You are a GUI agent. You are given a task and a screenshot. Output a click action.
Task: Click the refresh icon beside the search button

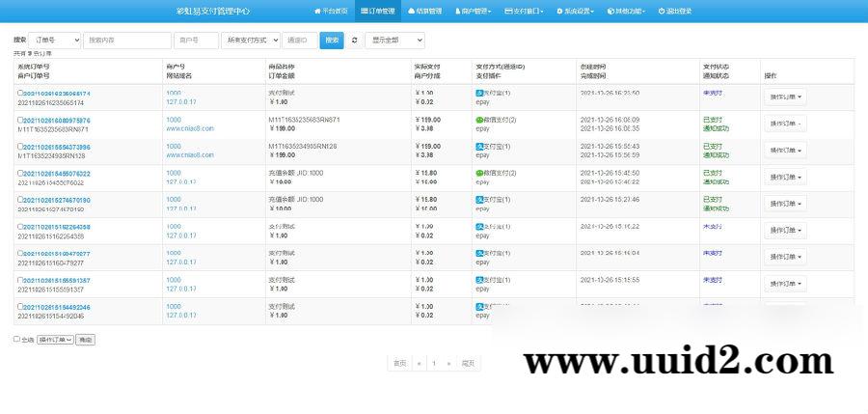354,41
